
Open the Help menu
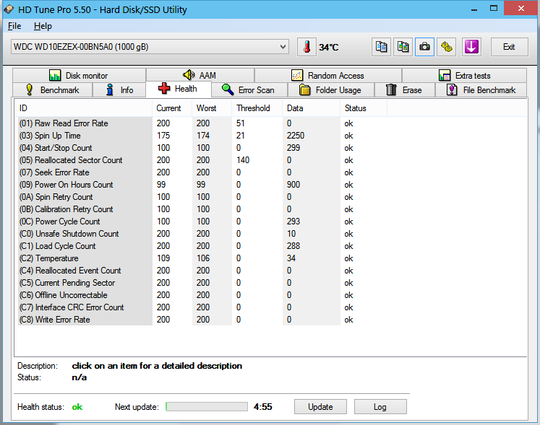[x=43, y=26]
